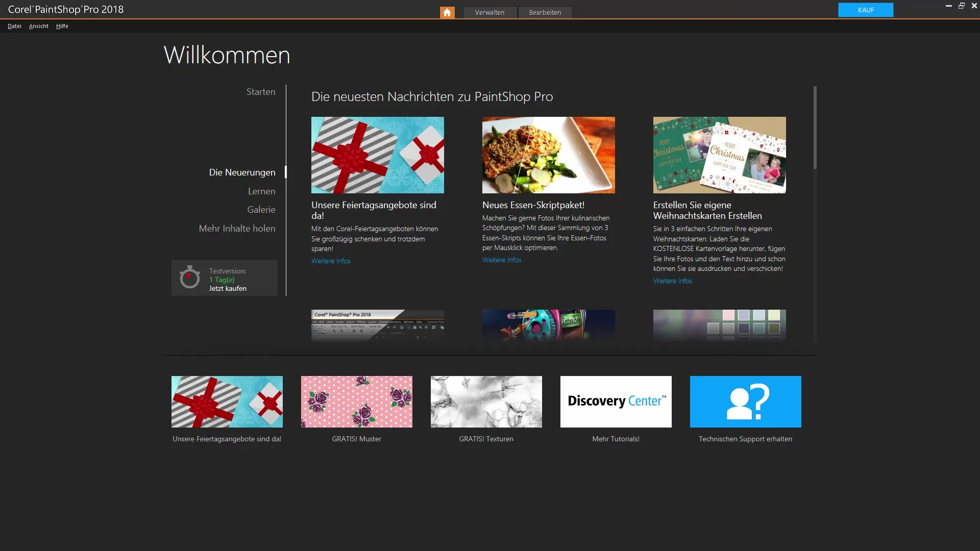The height and width of the screenshot is (551, 980).
Task: Restore down the PaintShop Pro window
Action: pos(962,6)
